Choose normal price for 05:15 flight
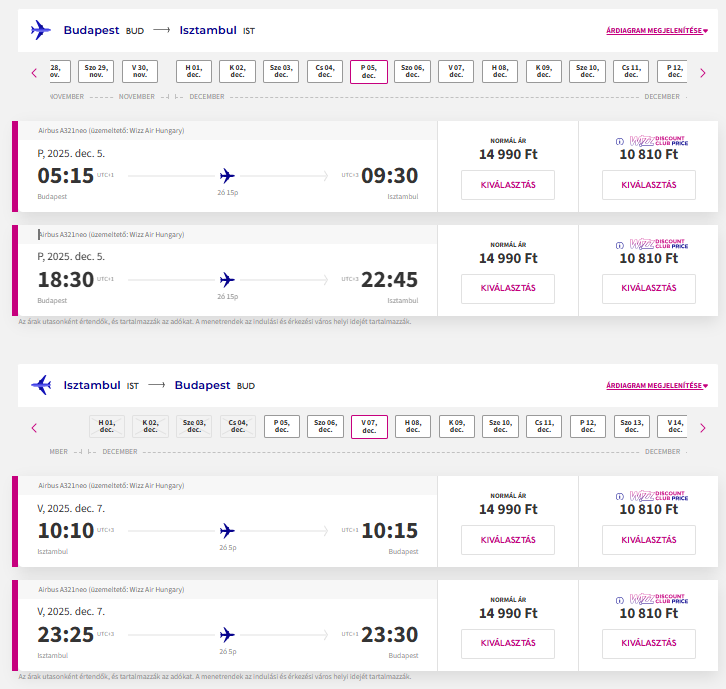726x689 pixels. point(507,185)
